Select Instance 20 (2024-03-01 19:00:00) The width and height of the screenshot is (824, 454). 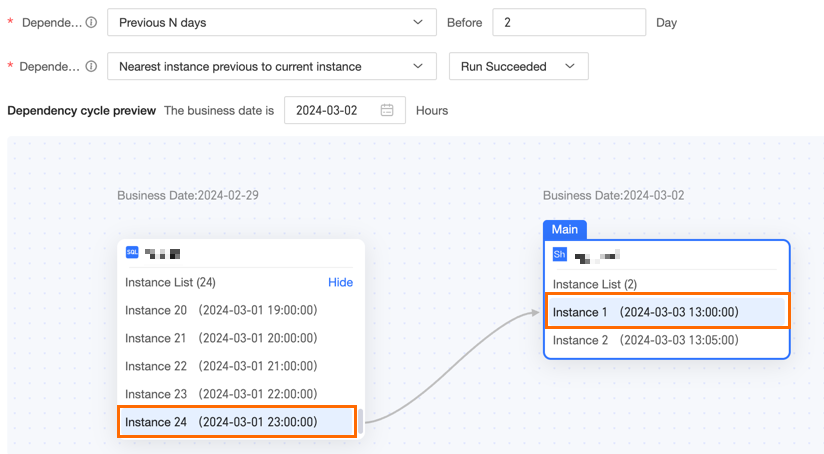coord(235,310)
